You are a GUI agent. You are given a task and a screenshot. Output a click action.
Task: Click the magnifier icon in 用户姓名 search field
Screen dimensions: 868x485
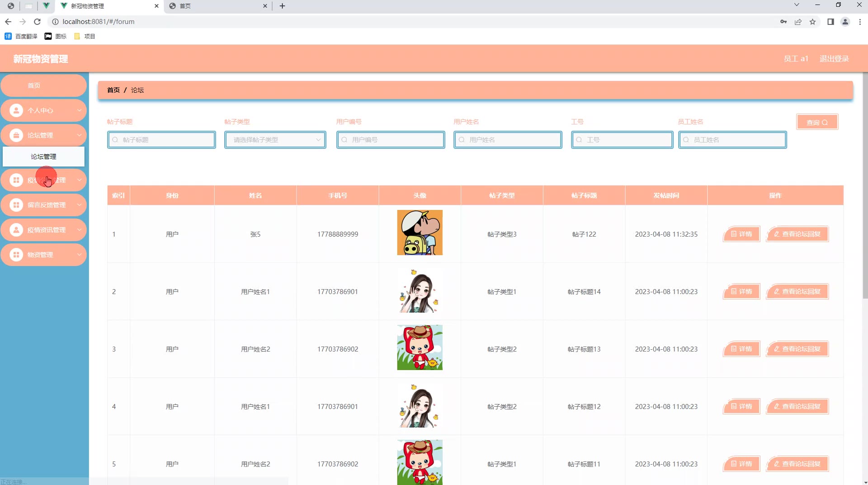(462, 140)
